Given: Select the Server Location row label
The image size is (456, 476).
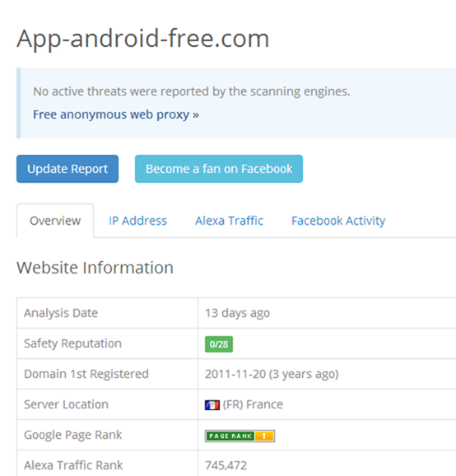Looking at the screenshot, I should point(66,404).
